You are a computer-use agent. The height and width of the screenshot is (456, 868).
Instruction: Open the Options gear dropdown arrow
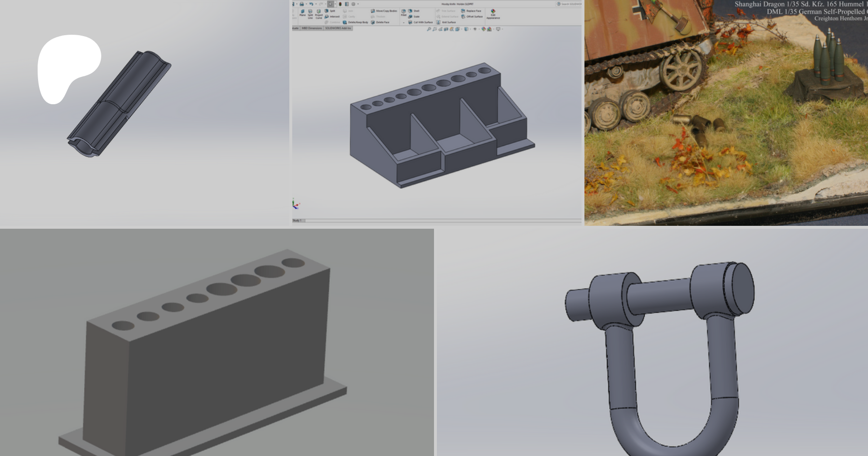(358, 4)
